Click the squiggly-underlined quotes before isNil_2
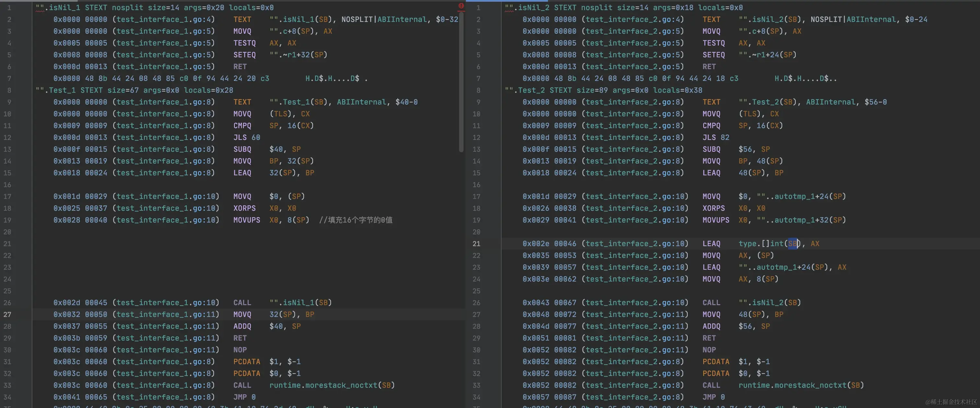The height and width of the screenshot is (408, 980). pos(509,7)
